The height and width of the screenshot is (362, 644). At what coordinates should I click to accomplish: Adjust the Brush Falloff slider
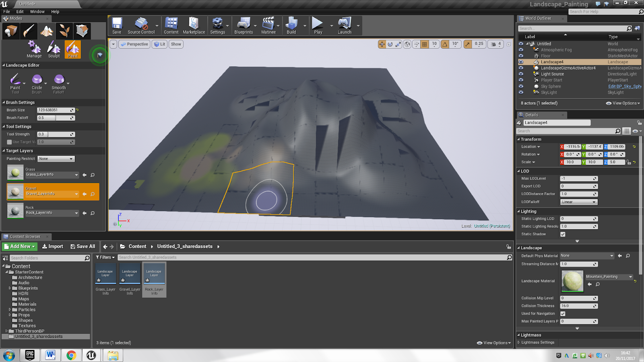[x=56, y=118]
